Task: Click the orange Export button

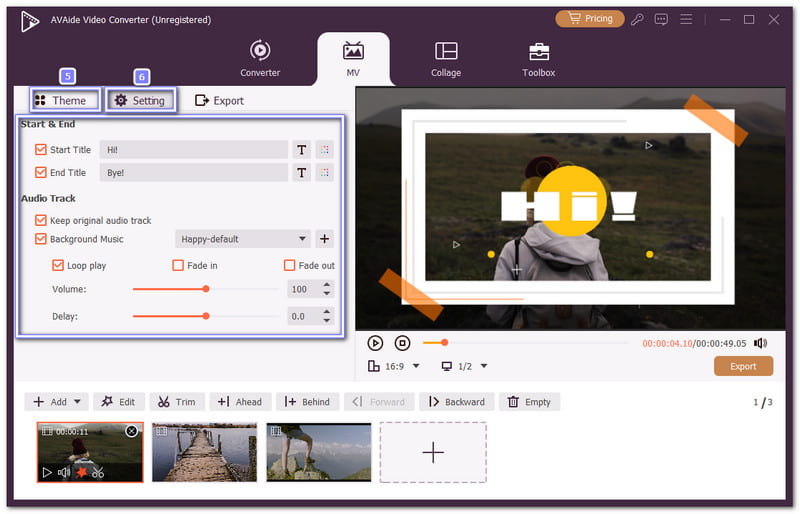Action: [x=743, y=366]
